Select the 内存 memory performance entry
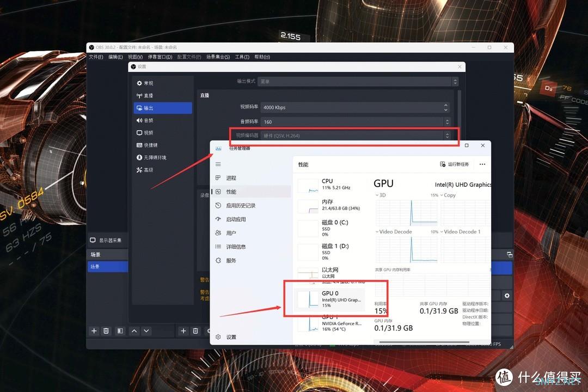Viewport: 588px width, 392px height. 330,205
